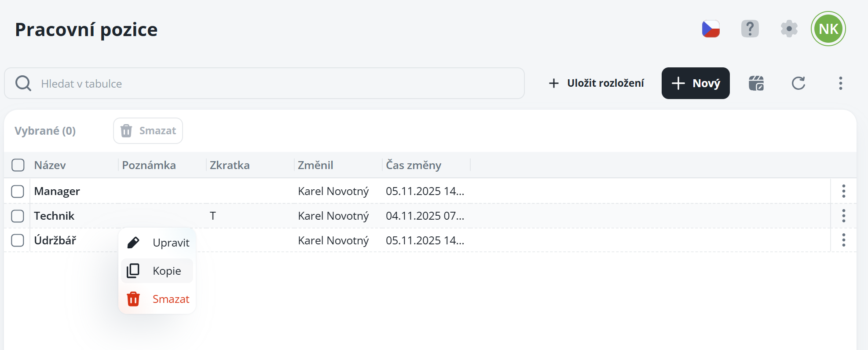Sort by the Čas změny column header
The image size is (868, 350).
pos(414,165)
